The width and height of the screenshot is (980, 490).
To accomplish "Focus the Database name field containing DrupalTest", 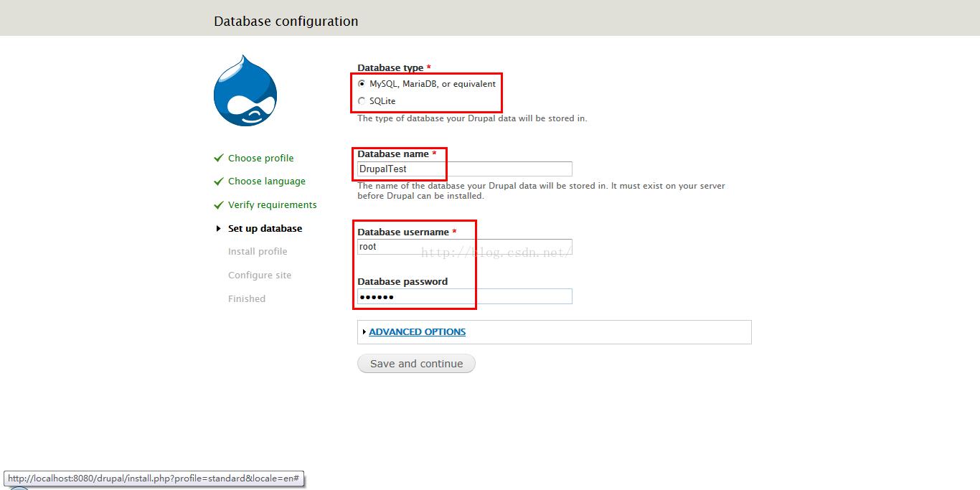I will click(464, 169).
